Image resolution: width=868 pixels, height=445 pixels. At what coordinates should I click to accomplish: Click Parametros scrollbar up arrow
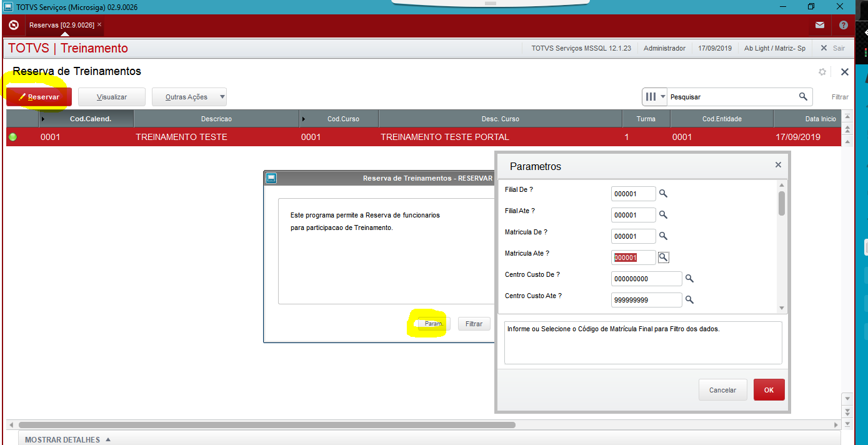pos(782,184)
